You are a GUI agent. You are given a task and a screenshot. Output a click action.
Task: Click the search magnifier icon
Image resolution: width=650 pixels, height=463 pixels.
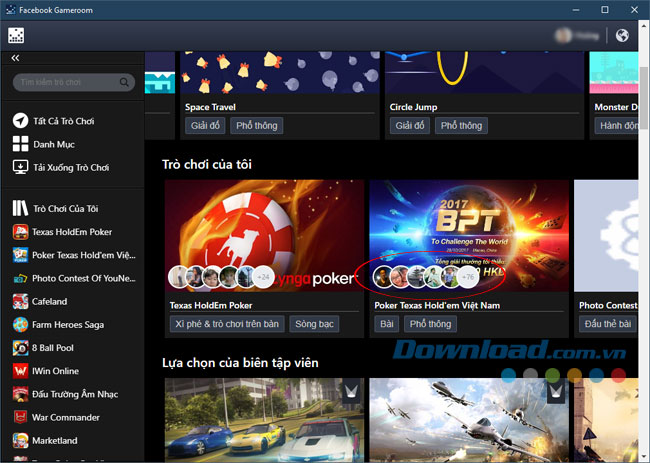(x=124, y=82)
